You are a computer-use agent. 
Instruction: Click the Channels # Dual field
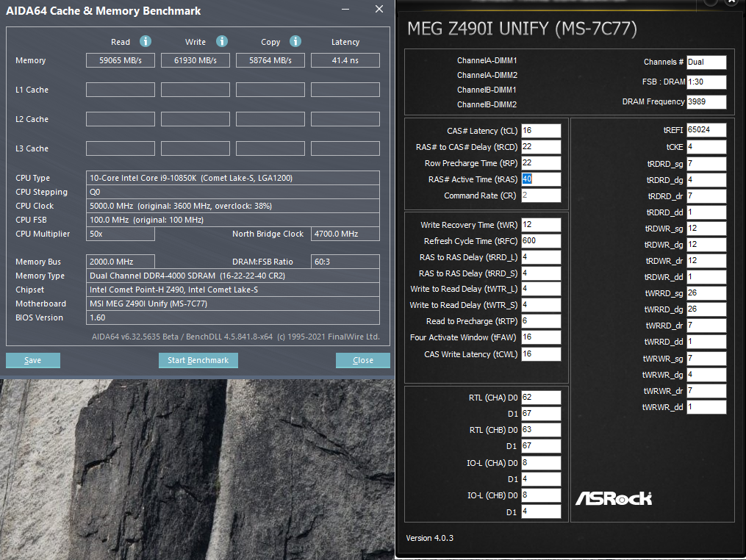point(706,62)
